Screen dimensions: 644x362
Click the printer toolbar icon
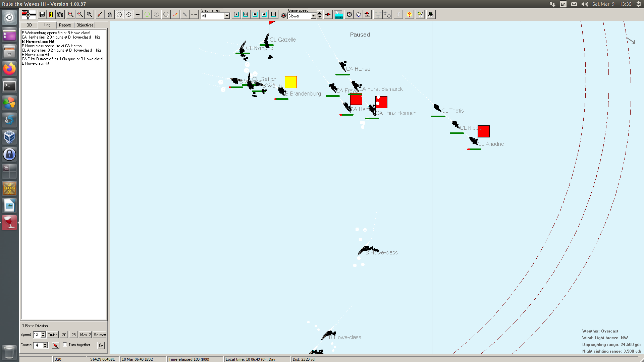pos(431,14)
